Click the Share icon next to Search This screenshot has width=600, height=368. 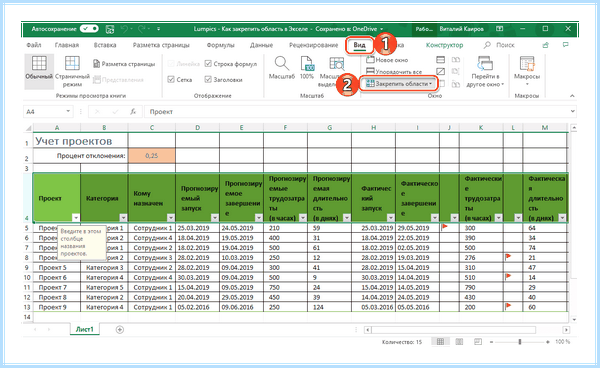tap(546, 45)
